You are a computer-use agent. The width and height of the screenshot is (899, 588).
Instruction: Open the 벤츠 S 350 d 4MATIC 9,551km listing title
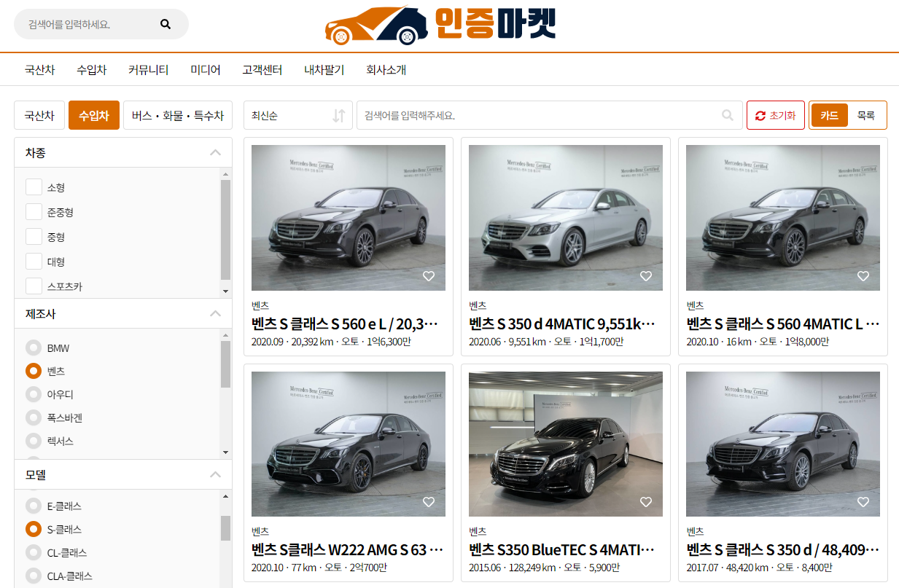coord(563,324)
